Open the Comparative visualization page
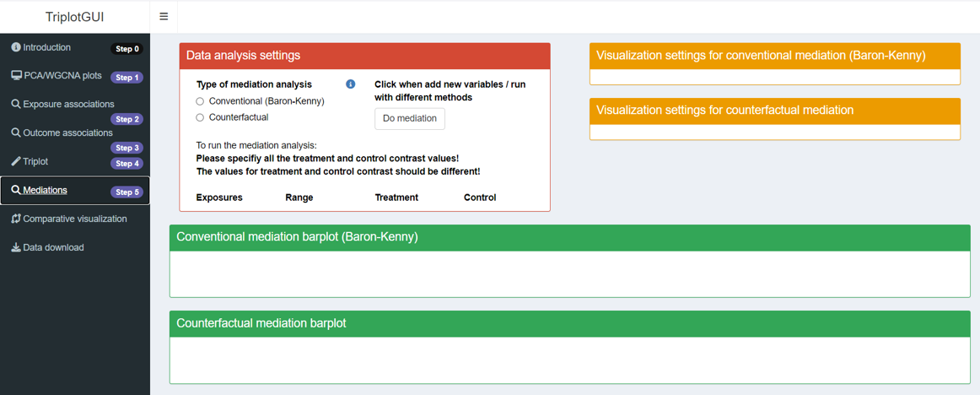The width and height of the screenshot is (980, 395). pos(75,219)
